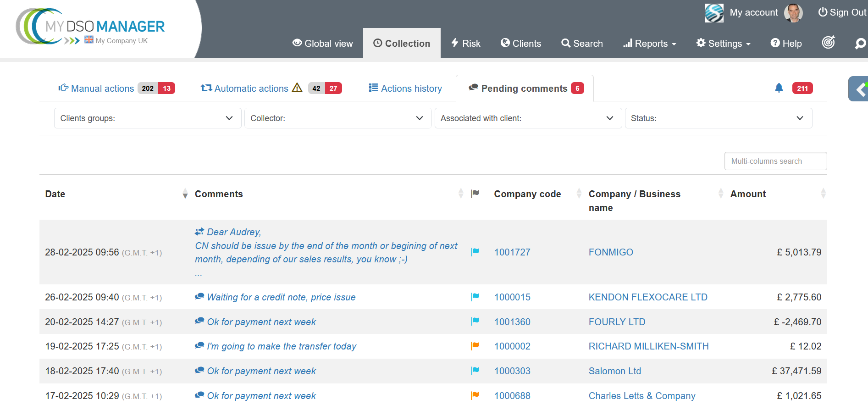Open the KENDON FLEXOCARE LTD company link
The image size is (868, 416).
[x=647, y=297]
